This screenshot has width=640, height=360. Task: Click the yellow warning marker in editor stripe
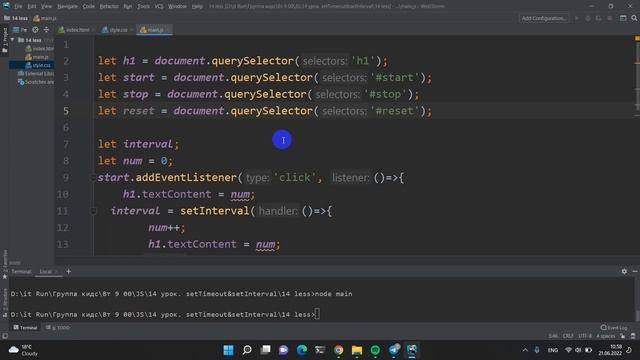tap(637, 38)
